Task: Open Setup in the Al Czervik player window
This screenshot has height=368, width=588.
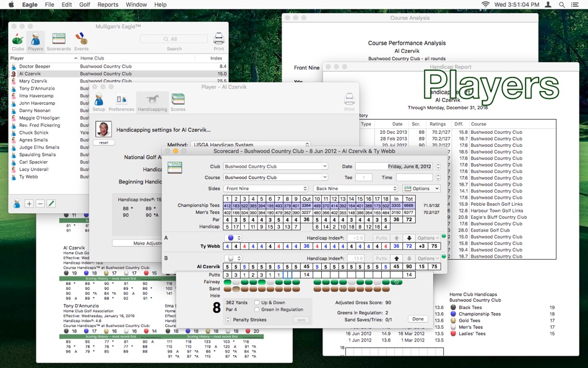Action: pos(98,101)
